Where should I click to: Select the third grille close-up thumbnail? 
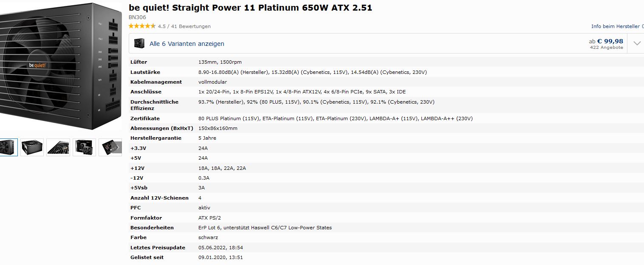click(58, 147)
